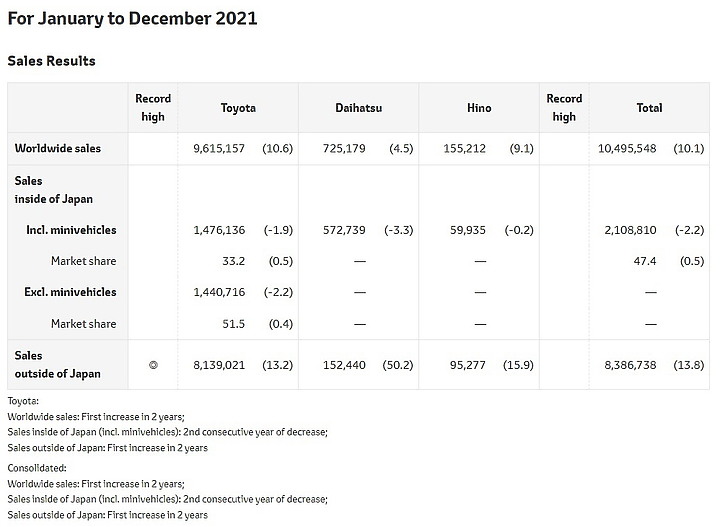Select the Daihatsu column header
This screenshot has width=720, height=527.
click(359, 108)
